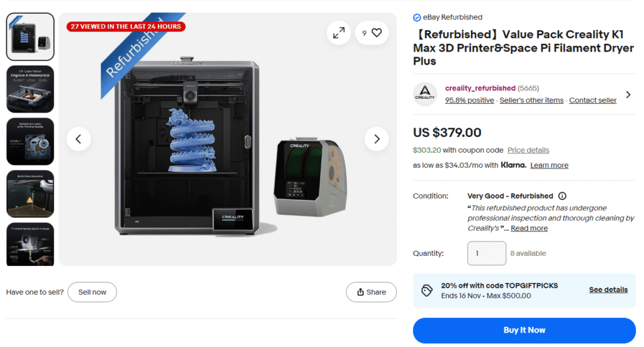
Task: Click the Sell now button
Action: pyautogui.click(x=92, y=292)
